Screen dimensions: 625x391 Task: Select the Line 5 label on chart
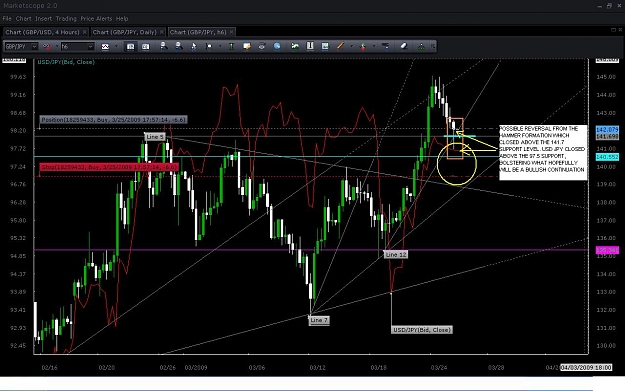(155, 137)
